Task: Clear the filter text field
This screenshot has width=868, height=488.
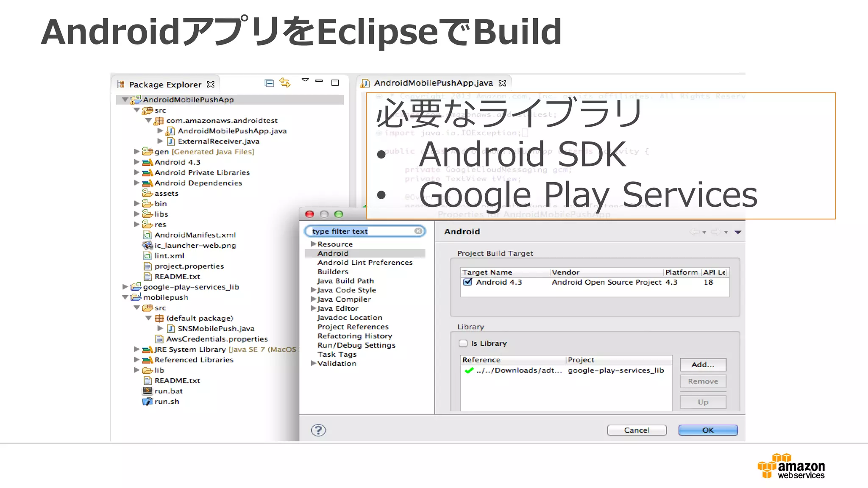Action: pos(418,231)
